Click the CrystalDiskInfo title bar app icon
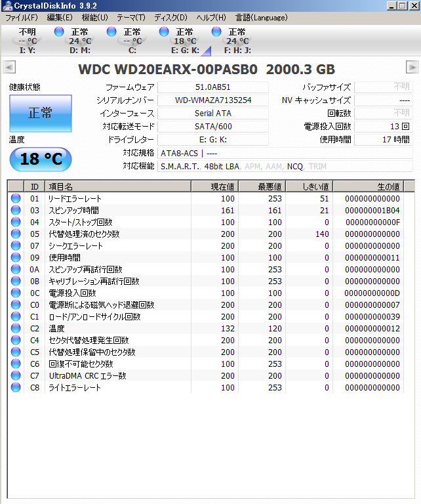This screenshot has width=421, height=504. point(7,5)
